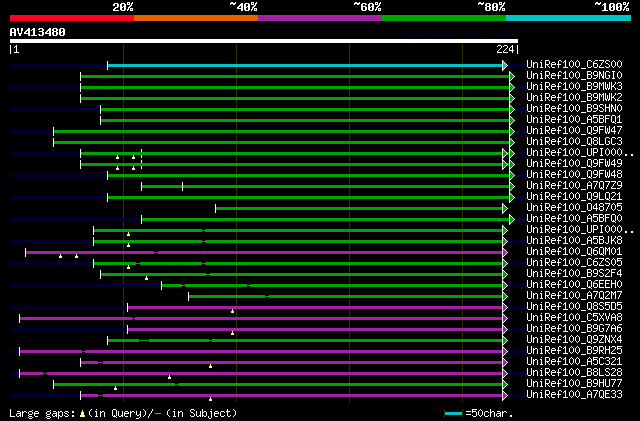Click the yellow gap marker under the B9S2F4 bar
Viewport: 640px width, 421px height.
(147, 278)
